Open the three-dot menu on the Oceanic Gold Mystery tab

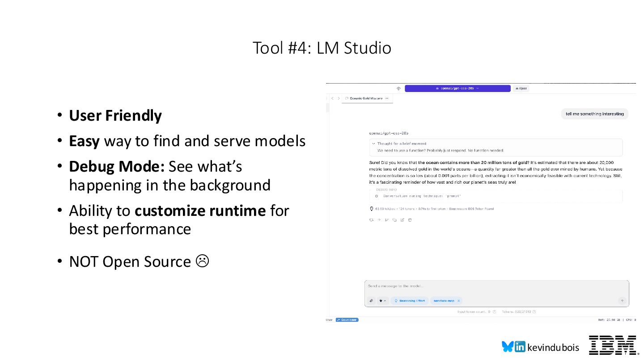(387, 98)
